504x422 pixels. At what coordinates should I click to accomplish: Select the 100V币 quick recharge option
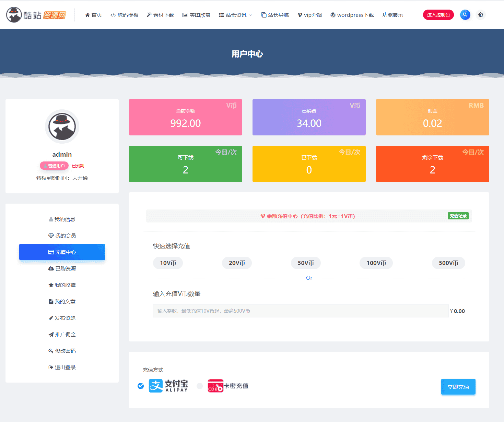coord(376,263)
